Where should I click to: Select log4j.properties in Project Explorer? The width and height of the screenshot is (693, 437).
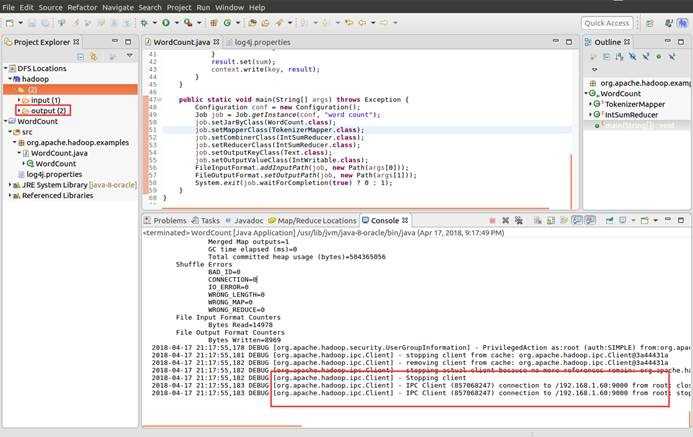click(54, 175)
